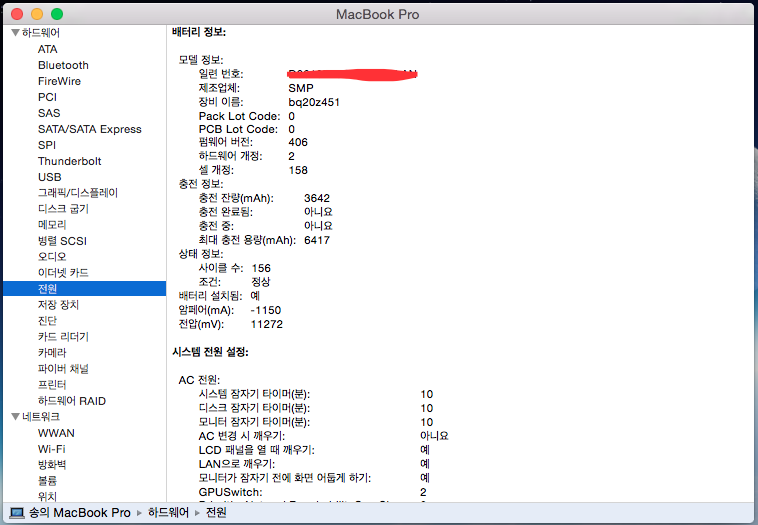Click the green zoom window button

click(x=57, y=14)
